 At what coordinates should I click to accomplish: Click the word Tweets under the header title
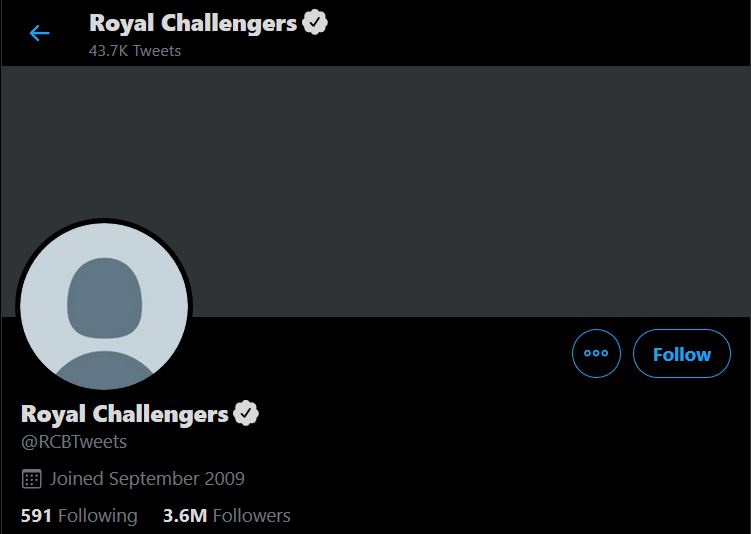[x=158, y=49]
